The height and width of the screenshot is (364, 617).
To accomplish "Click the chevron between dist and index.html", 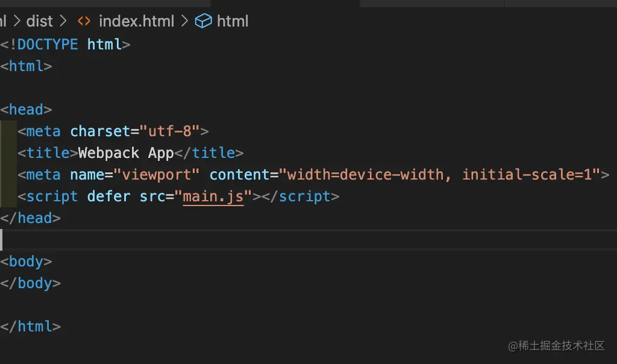I will click(64, 22).
